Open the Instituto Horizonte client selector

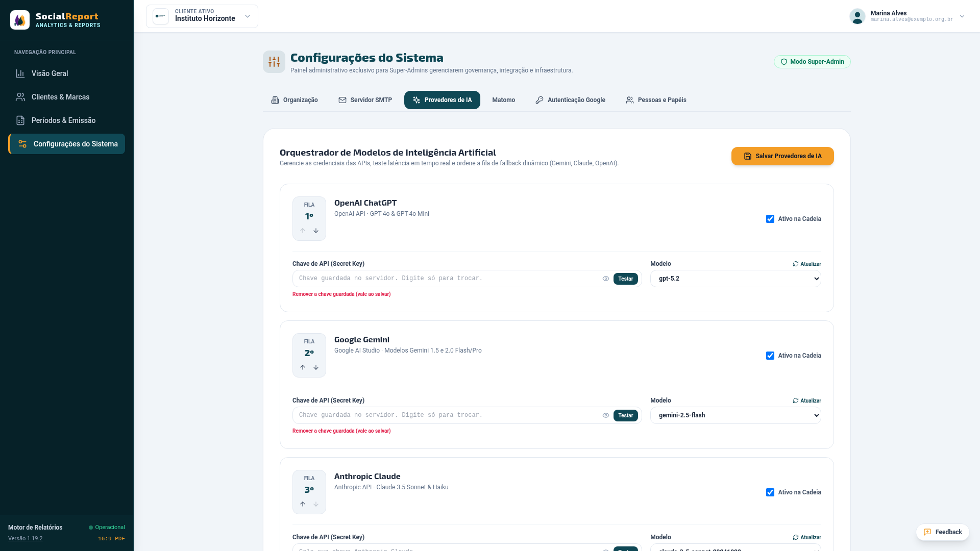point(202,16)
